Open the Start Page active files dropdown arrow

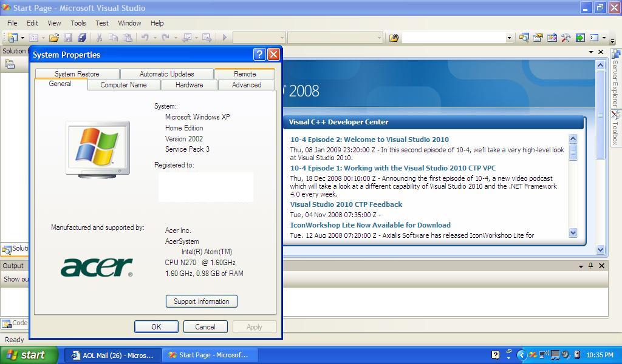pyautogui.click(x=590, y=52)
